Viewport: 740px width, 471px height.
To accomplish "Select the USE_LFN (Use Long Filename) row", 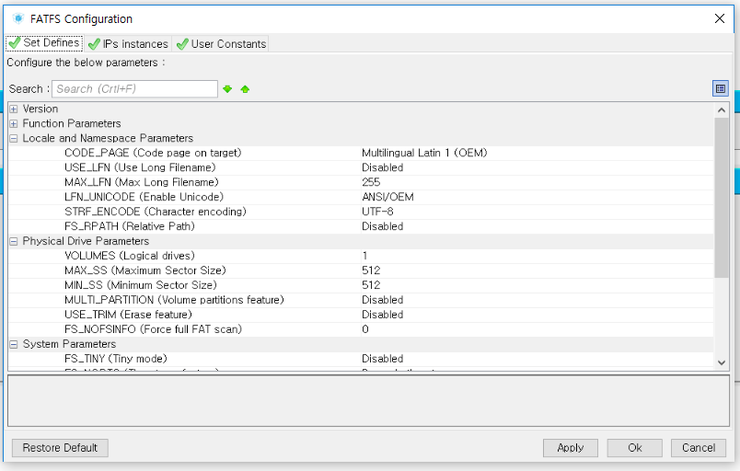I will pyautogui.click(x=361, y=168).
